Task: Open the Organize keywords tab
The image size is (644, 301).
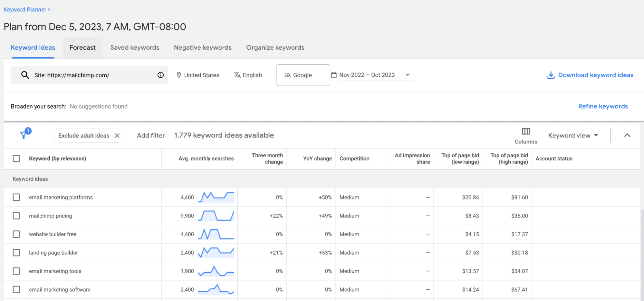Action: tap(275, 48)
